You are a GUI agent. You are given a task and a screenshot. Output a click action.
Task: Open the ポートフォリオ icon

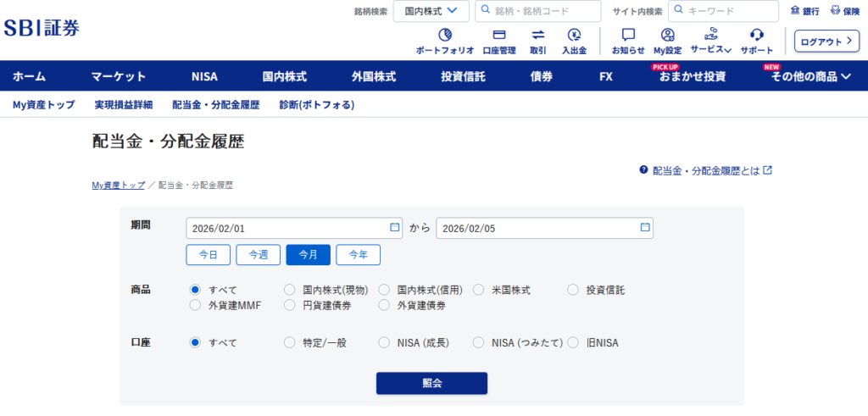[x=445, y=36]
